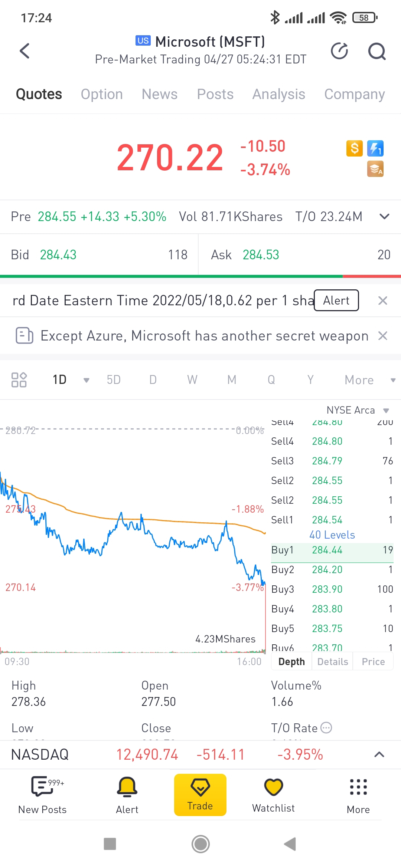Switch to the Option tab
This screenshot has height=868, width=401.
point(102,94)
